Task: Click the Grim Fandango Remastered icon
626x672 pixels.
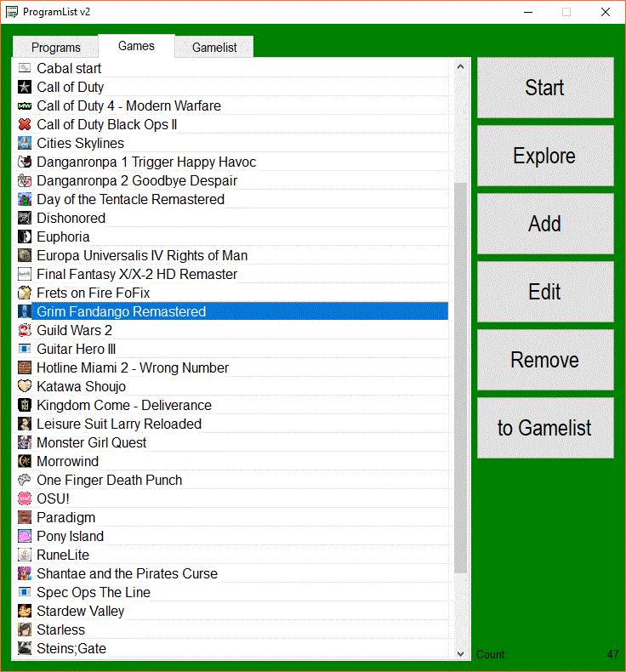Action: click(25, 311)
